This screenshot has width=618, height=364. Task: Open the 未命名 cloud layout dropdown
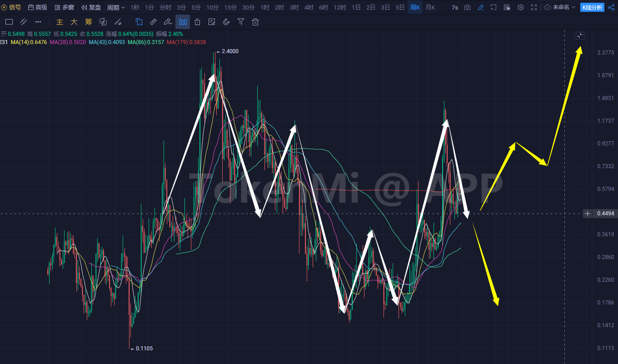coord(560,8)
